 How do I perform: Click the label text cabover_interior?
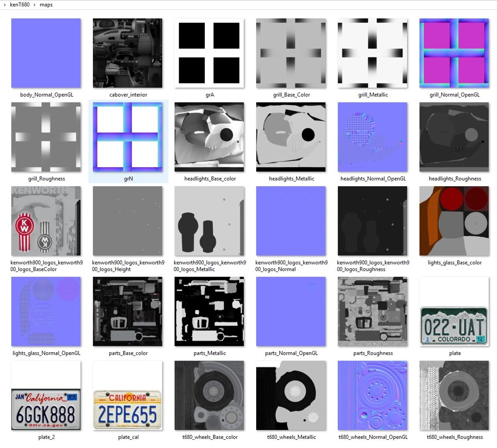tap(128, 95)
